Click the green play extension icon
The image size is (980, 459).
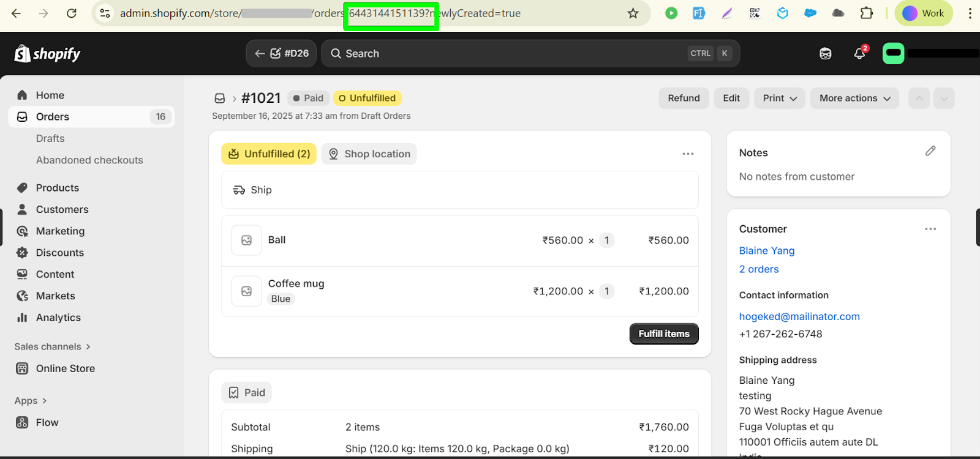tap(671, 13)
